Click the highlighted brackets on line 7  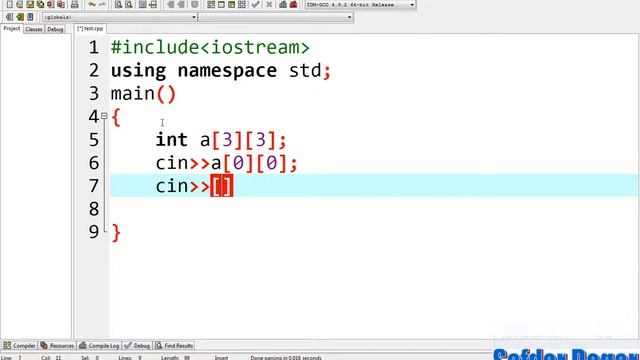point(222,186)
